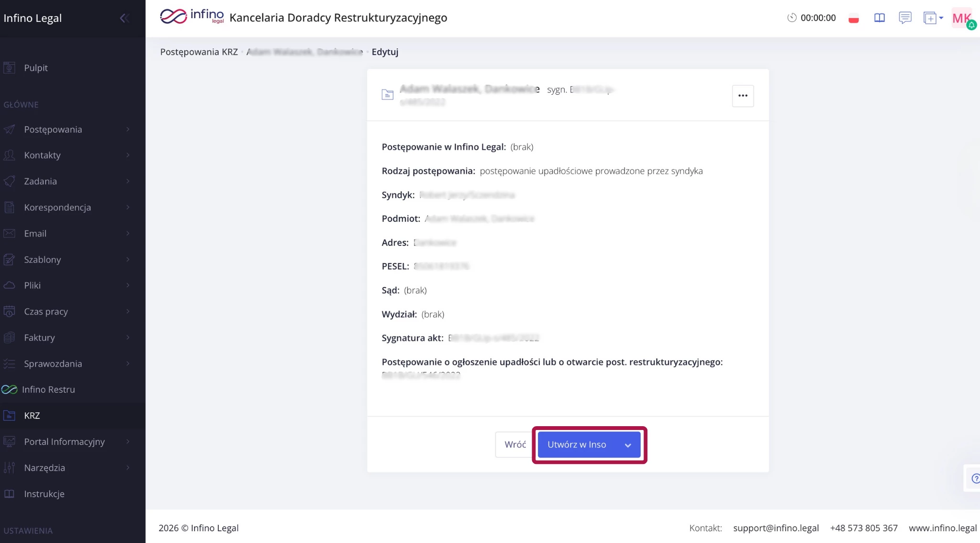Screen dimensions: 980x543
Task: Switch language via Polish flag icon
Action: point(854,19)
